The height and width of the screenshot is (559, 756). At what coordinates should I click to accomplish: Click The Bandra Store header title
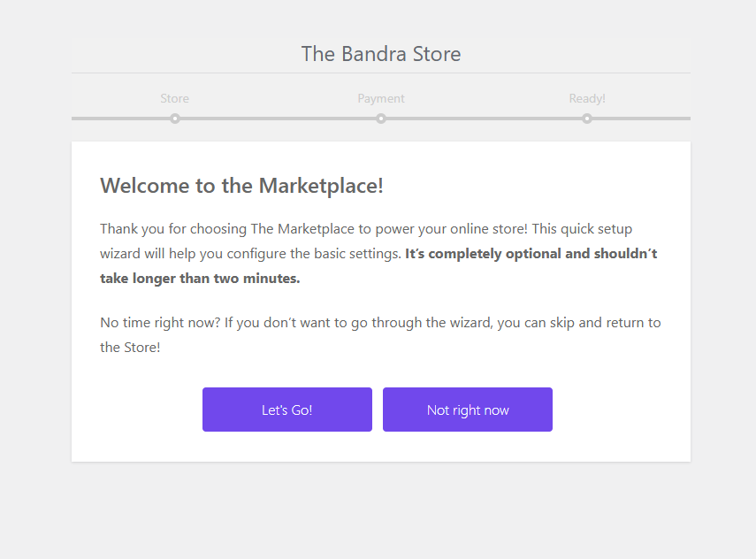380,54
